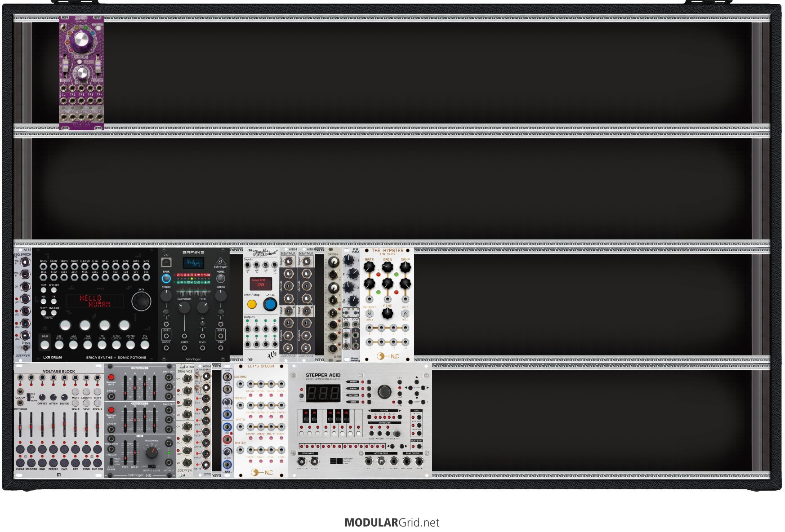
Task: Click the Trig. In jack on the A151
Action: click(26, 262)
